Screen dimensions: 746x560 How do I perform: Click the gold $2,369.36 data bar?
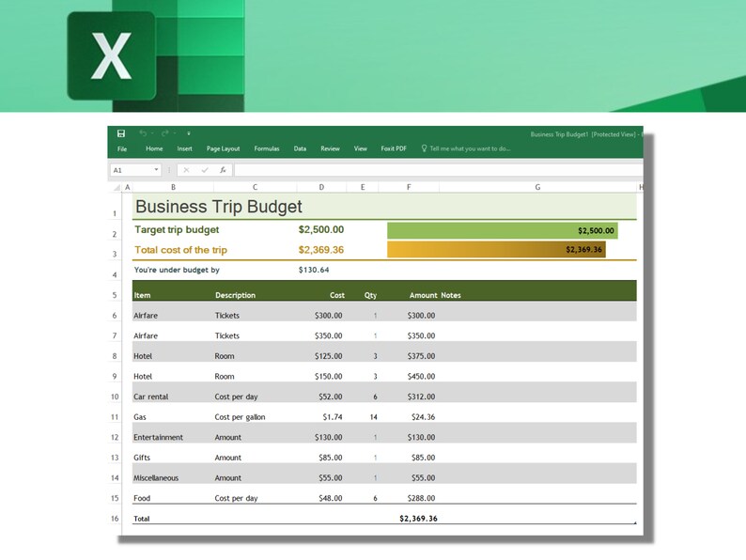(x=496, y=250)
